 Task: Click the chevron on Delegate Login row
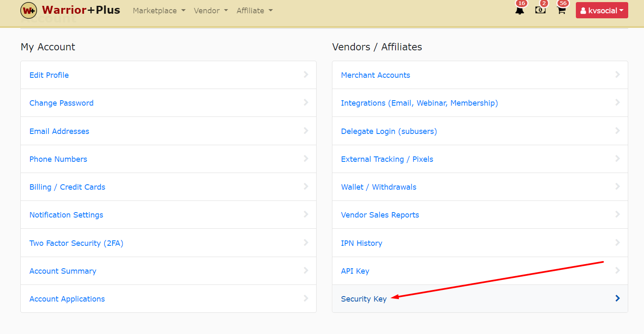pyautogui.click(x=617, y=131)
